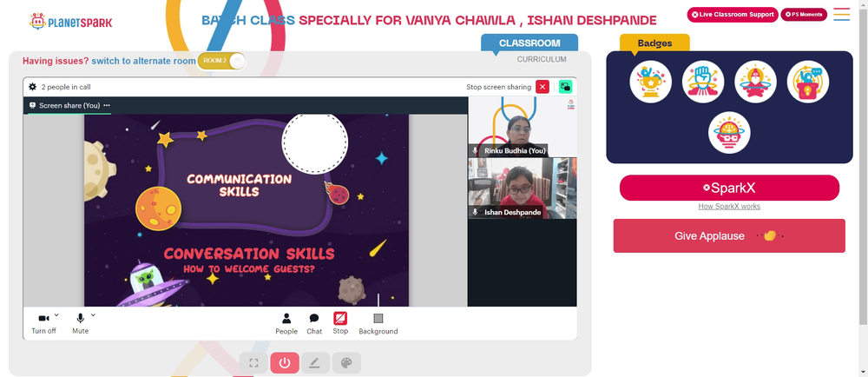Screen dimensions: 868x377
Task: Click the SparkX button
Action: click(x=729, y=188)
